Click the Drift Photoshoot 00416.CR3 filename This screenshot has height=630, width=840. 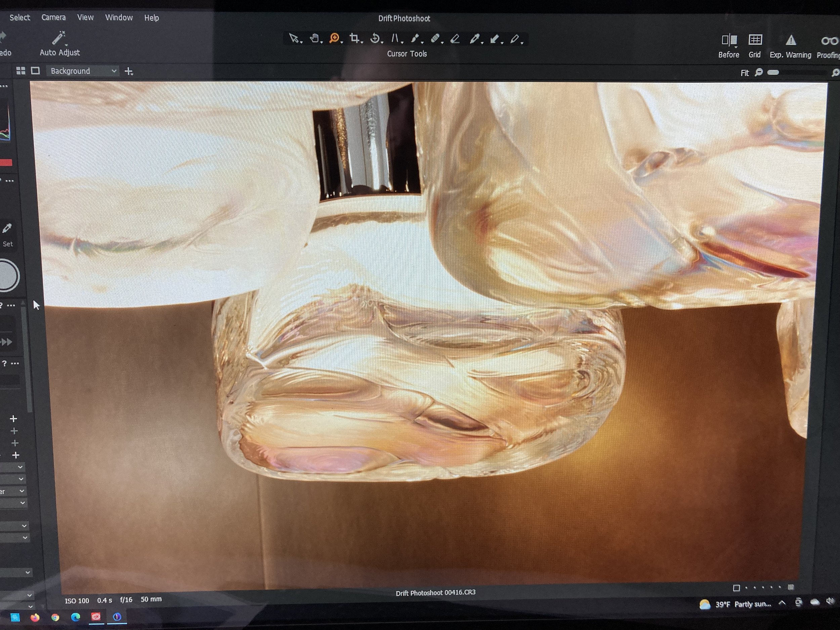click(x=435, y=593)
